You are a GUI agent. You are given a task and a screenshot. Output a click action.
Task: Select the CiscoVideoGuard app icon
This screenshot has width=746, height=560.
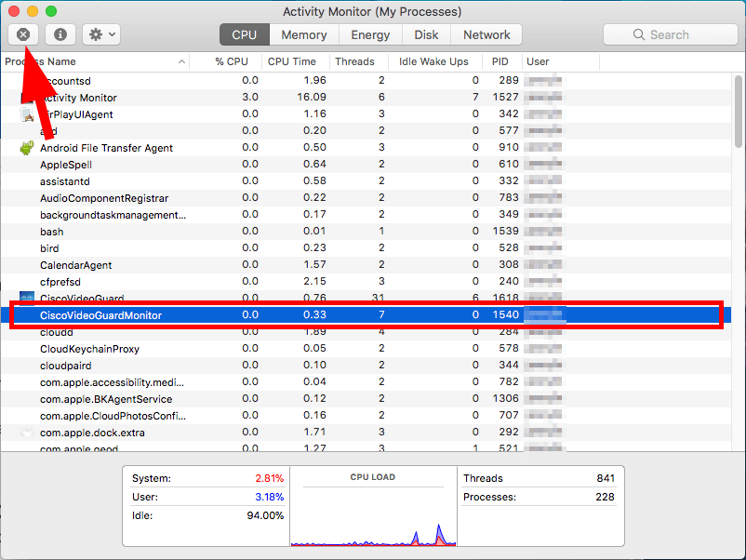(x=27, y=297)
